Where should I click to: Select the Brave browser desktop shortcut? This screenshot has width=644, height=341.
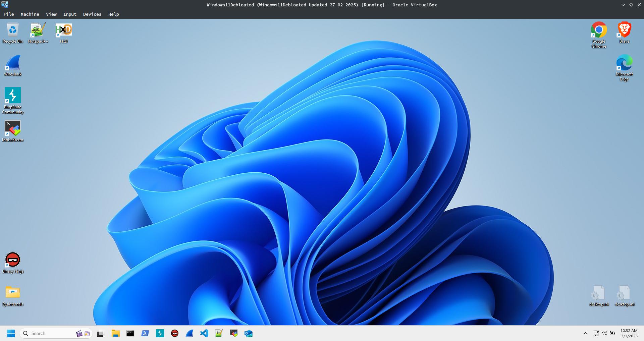coord(624,33)
